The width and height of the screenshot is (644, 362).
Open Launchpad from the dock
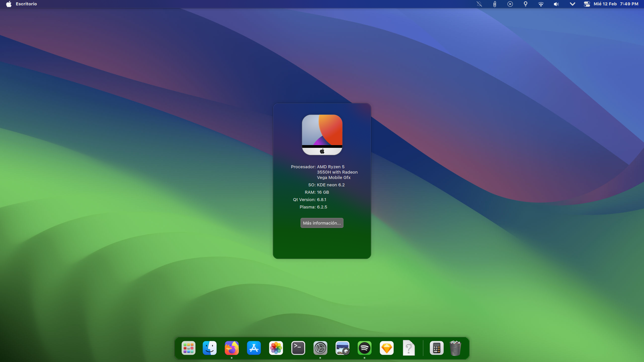(189, 348)
